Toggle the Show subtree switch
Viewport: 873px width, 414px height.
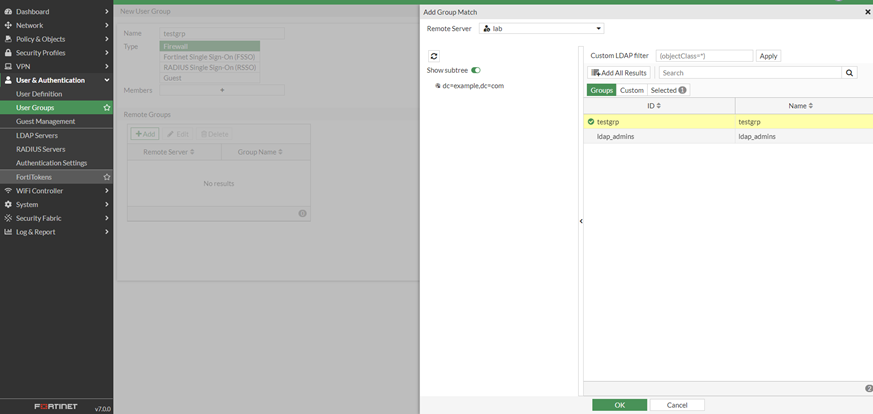point(475,71)
